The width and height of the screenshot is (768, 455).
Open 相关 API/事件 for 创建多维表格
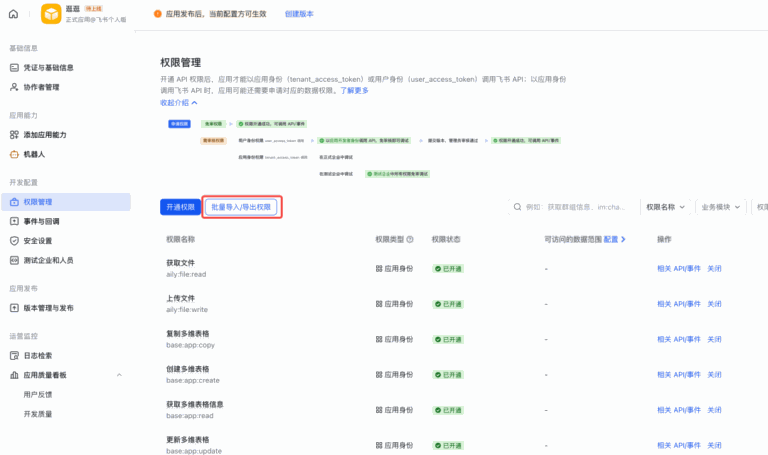(x=679, y=375)
